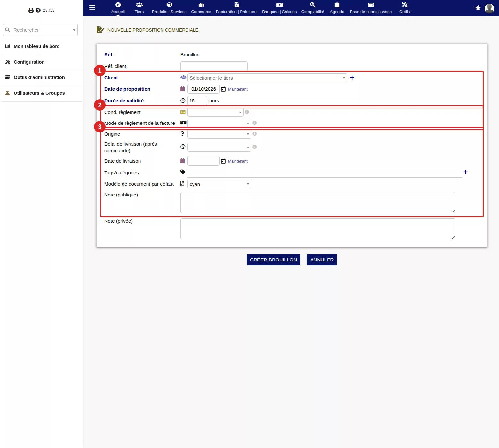
Task: Expand Mode de règlement de la facture dropdown
Action: (219, 123)
